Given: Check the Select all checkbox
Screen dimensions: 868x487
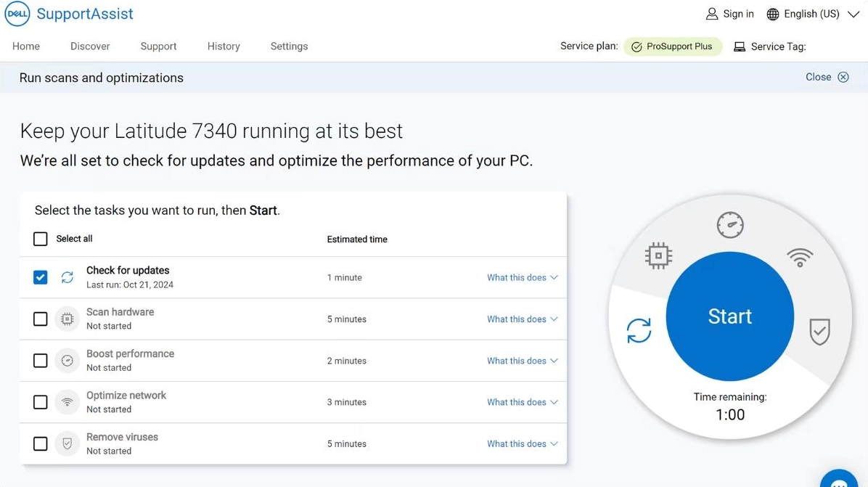Looking at the screenshot, I should pyautogui.click(x=41, y=239).
